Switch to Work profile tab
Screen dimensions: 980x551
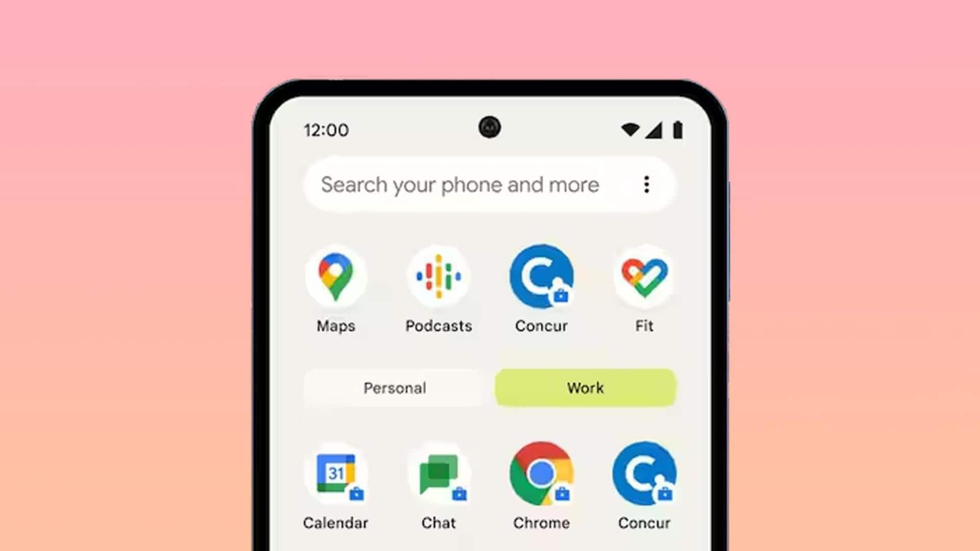coord(585,388)
